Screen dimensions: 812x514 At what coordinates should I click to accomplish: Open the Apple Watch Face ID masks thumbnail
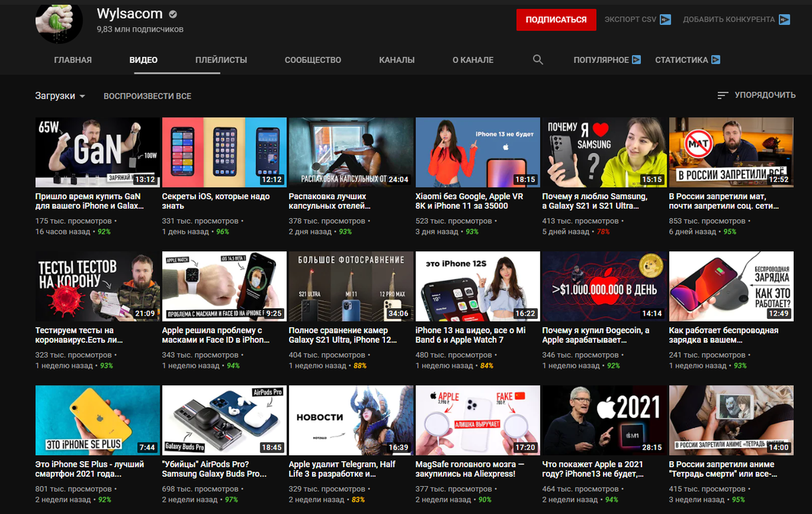(224, 286)
